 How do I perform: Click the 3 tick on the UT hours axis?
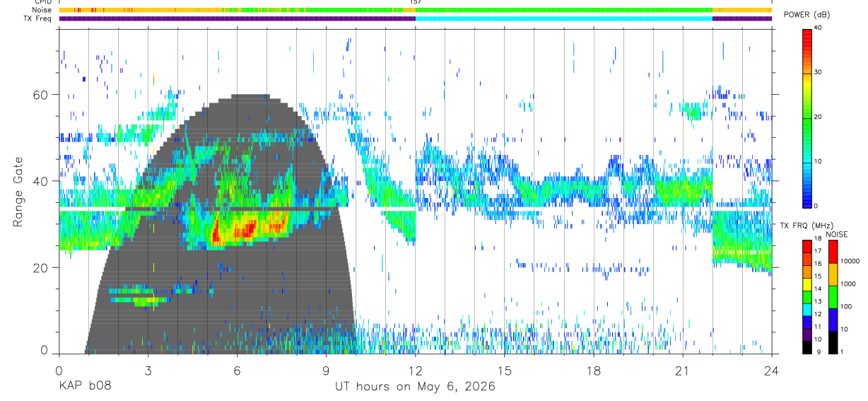148,370
